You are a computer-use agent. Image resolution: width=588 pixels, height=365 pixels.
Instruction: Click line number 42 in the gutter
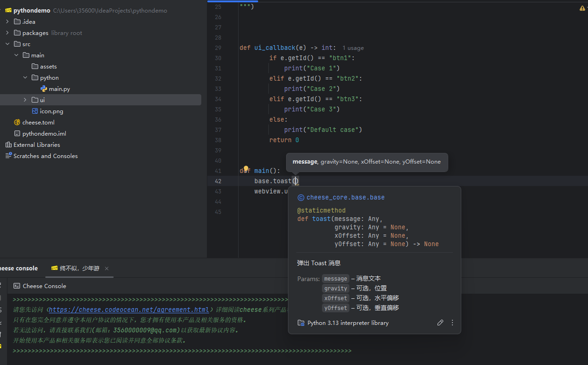pos(219,181)
